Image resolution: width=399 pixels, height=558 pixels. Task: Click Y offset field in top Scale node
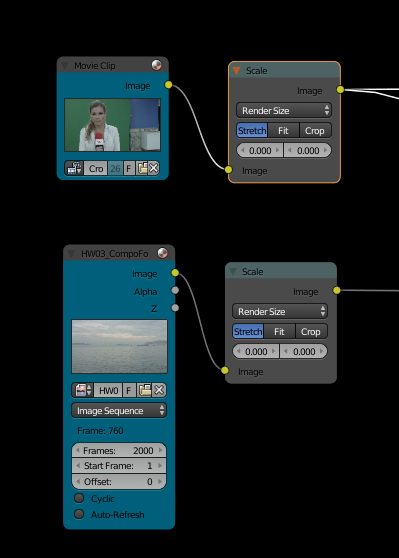[x=308, y=151]
